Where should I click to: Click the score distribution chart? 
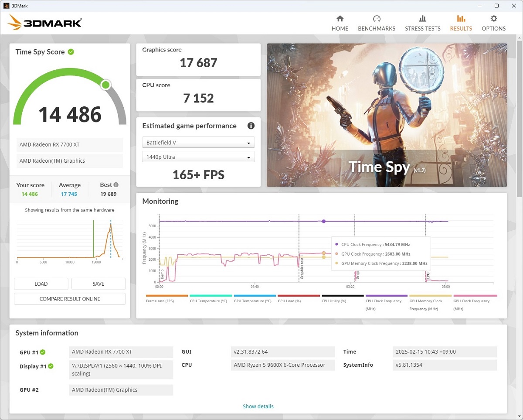pos(70,240)
